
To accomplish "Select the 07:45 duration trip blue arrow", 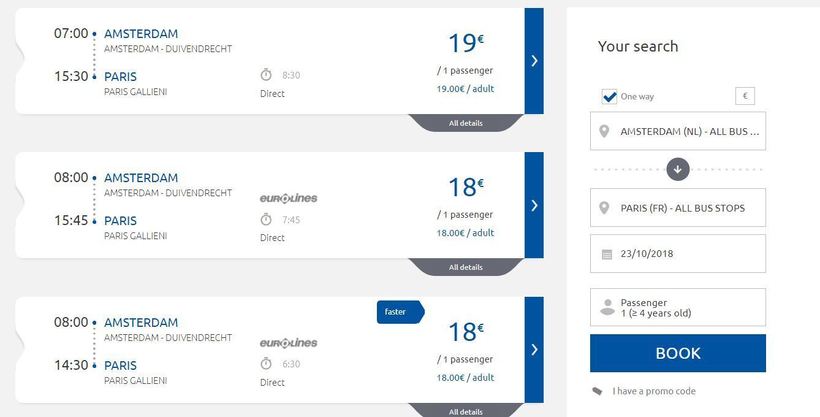I will [534, 205].
